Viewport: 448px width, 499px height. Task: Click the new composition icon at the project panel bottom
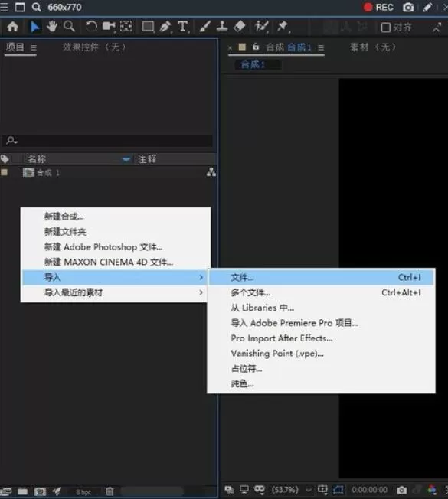coord(40,491)
